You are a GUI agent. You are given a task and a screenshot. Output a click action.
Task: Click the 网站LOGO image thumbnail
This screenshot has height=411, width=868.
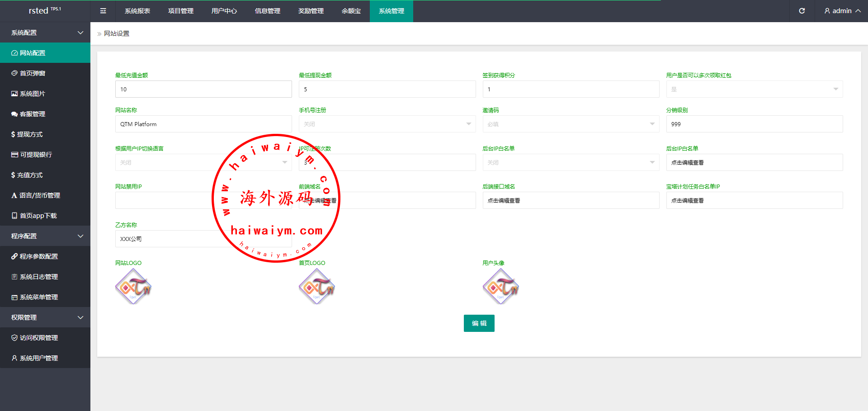[x=133, y=287]
